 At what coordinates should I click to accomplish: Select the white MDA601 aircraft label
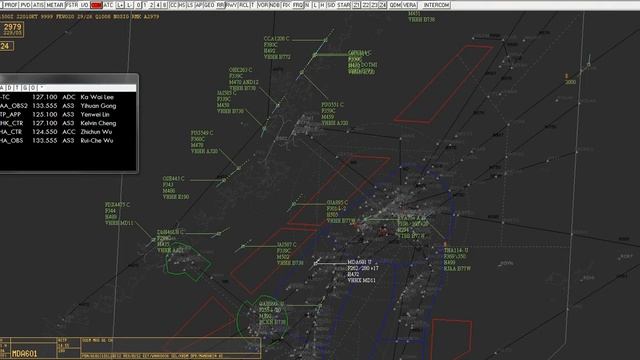point(362,271)
